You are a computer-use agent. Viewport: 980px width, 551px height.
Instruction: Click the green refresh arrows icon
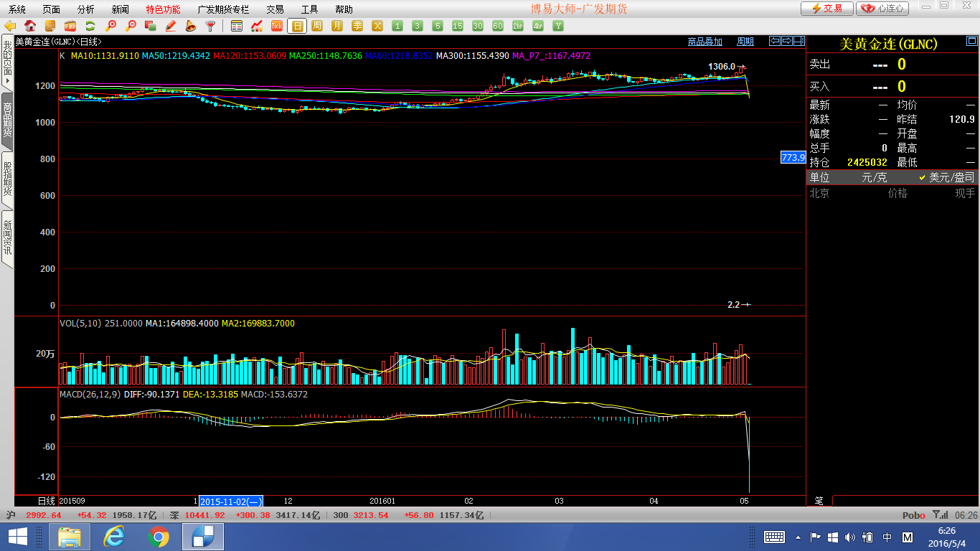(x=90, y=26)
